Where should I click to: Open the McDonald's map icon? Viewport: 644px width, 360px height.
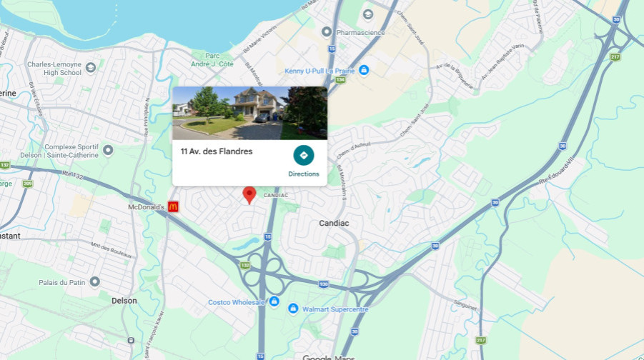173,207
